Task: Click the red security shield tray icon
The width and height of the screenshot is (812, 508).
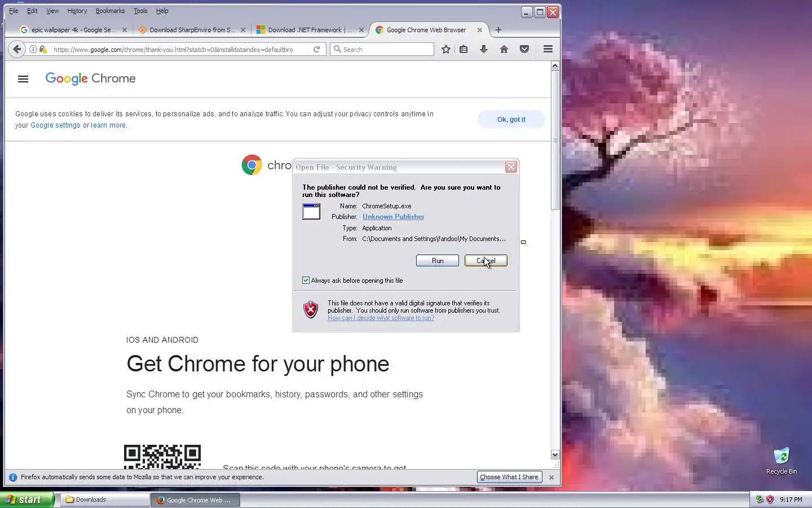Action: pyautogui.click(x=770, y=500)
